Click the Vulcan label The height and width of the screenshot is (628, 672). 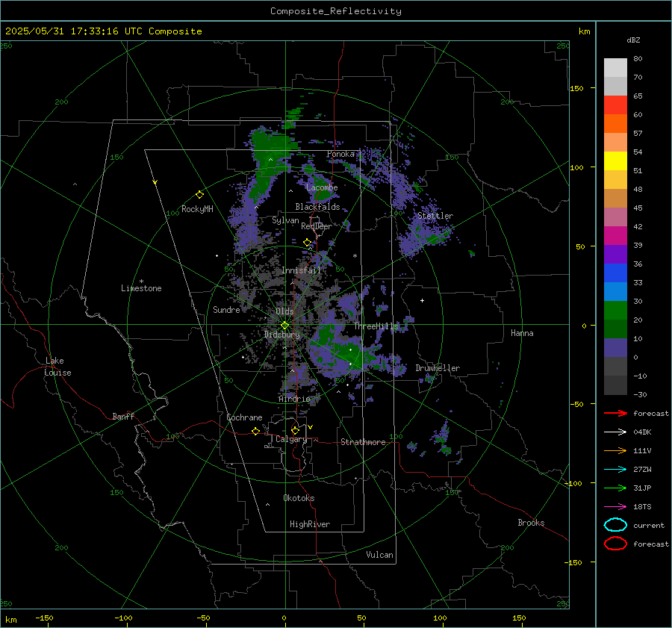tap(379, 555)
